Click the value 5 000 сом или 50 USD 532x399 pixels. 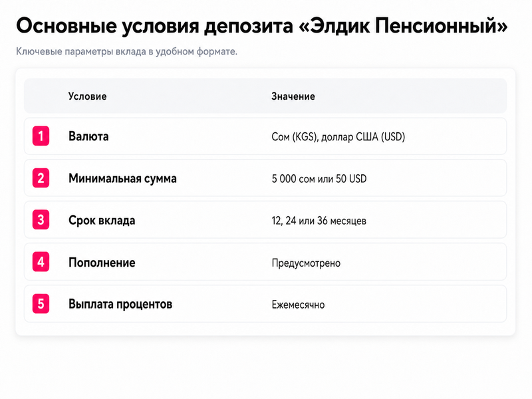(x=319, y=179)
